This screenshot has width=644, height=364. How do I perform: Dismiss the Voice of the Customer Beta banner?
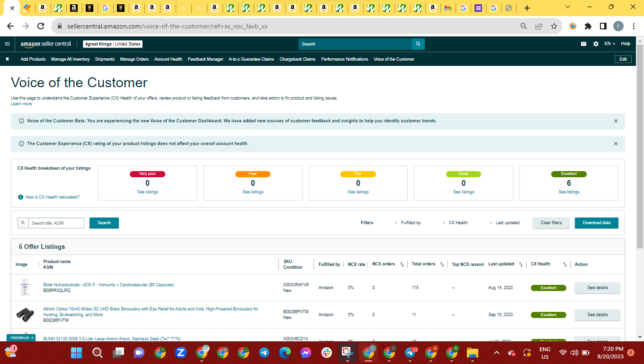coord(616,121)
